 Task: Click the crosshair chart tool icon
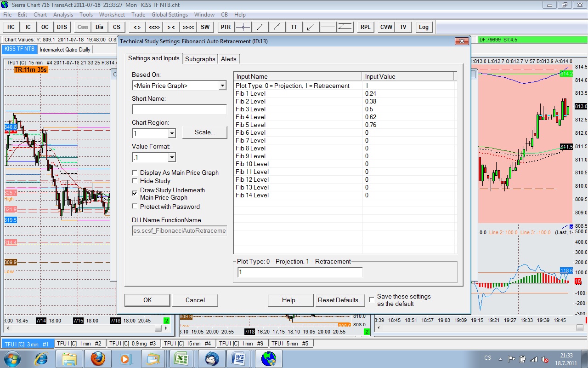pyautogui.click(x=243, y=27)
